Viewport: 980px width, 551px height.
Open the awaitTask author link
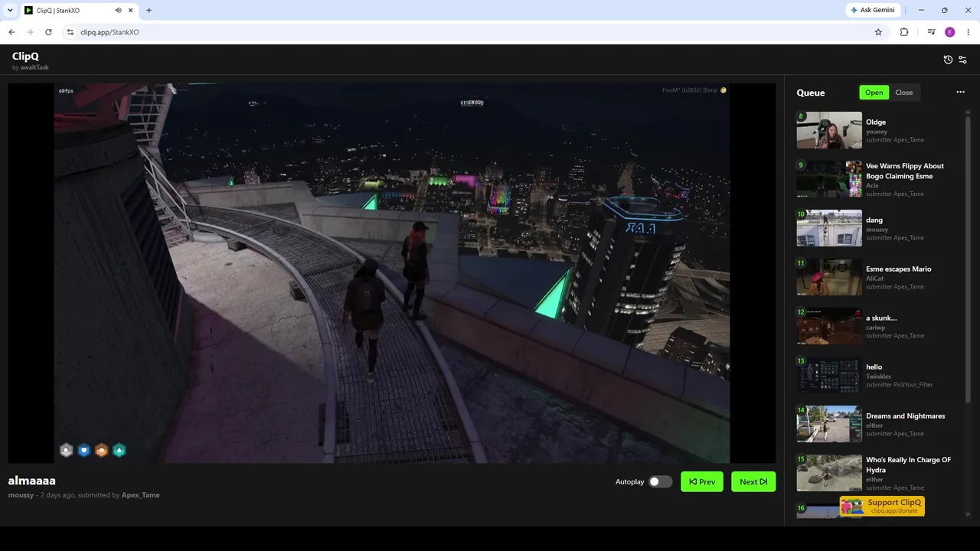pos(34,67)
